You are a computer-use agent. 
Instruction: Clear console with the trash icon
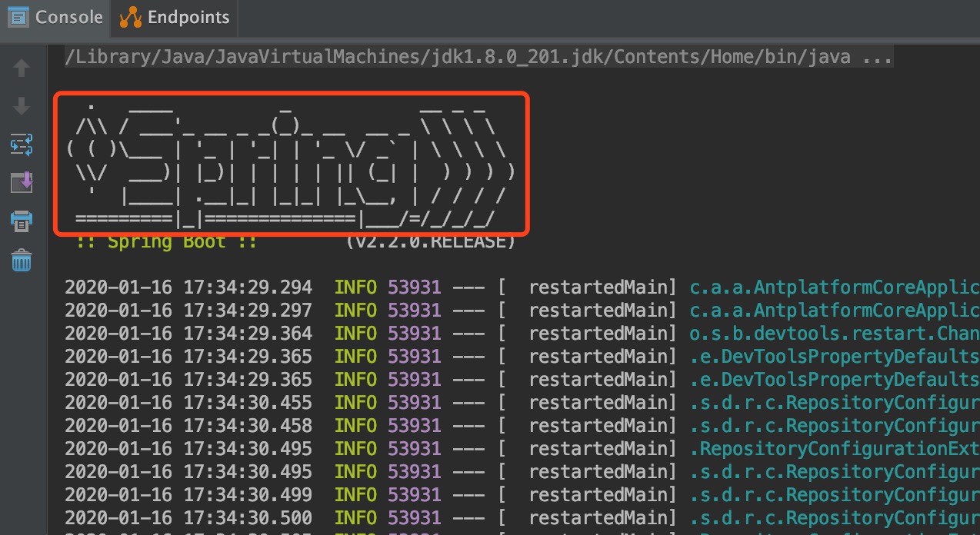pos(22,260)
